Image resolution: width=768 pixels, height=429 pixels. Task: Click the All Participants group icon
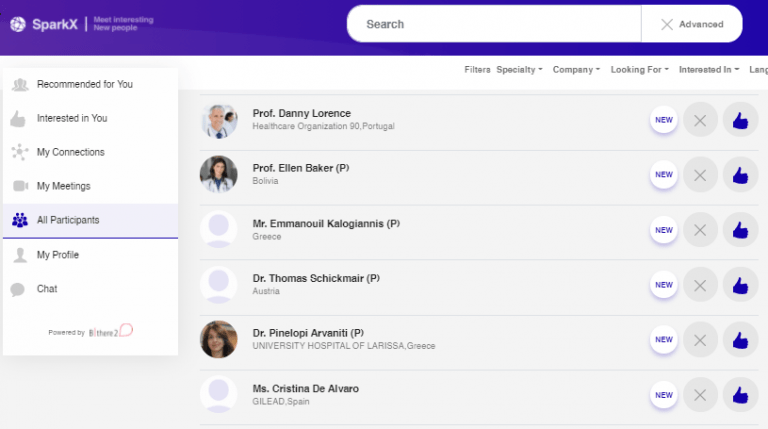[20, 220]
